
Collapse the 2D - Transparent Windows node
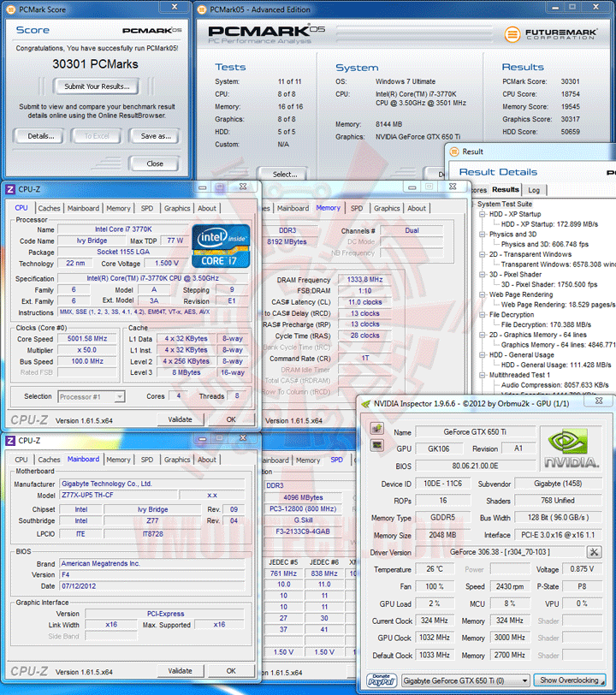click(483, 254)
